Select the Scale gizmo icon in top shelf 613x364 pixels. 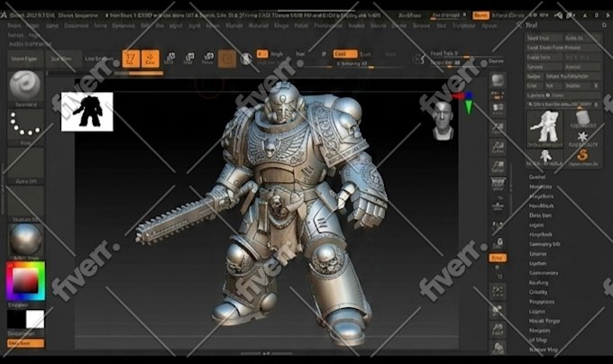pos(188,59)
